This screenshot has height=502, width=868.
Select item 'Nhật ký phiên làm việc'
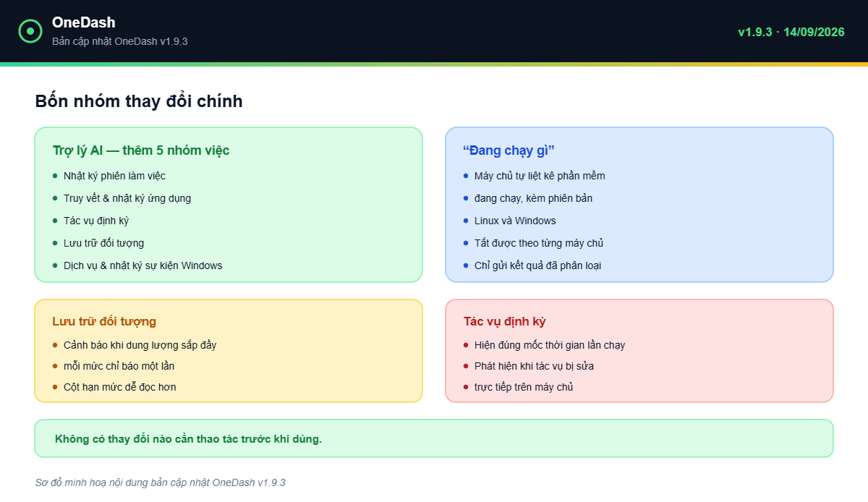pos(114,176)
